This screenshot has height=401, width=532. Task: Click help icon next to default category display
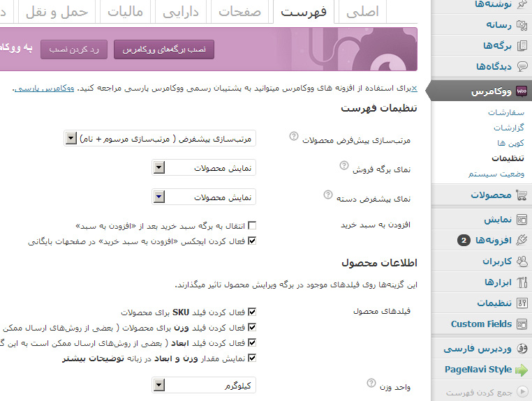pos(327,195)
